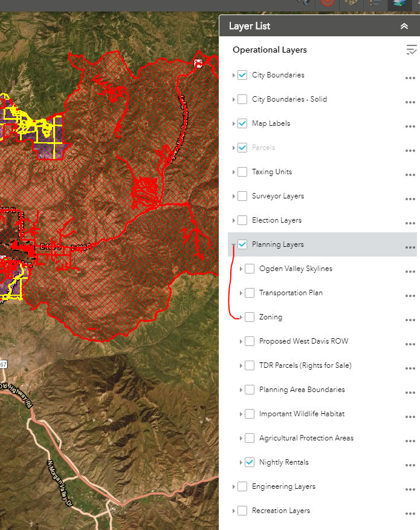Image resolution: width=420 pixels, height=530 pixels.
Task: Open more options for Taxing Units layer
Action: click(x=410, y=174)
